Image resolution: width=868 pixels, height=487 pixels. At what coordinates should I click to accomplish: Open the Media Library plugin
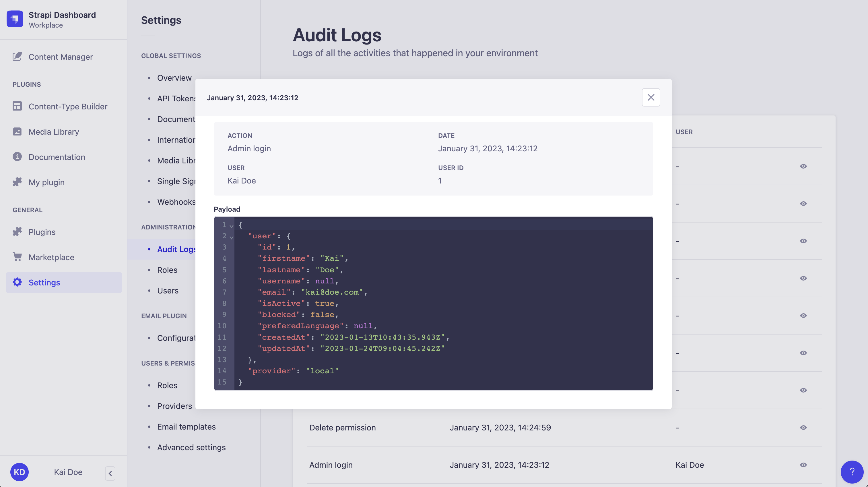point(53,132)
